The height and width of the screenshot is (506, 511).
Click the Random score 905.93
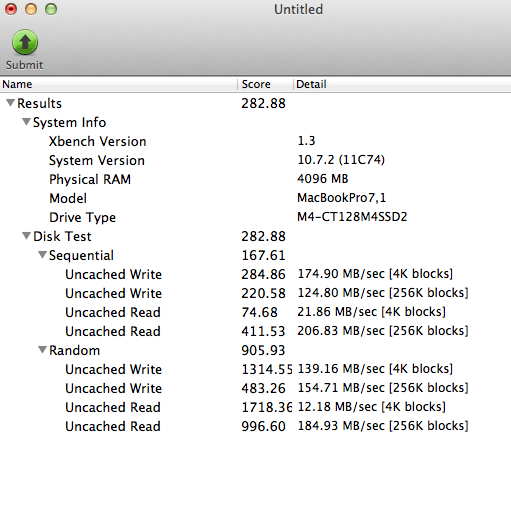click(x=263, y=350)
